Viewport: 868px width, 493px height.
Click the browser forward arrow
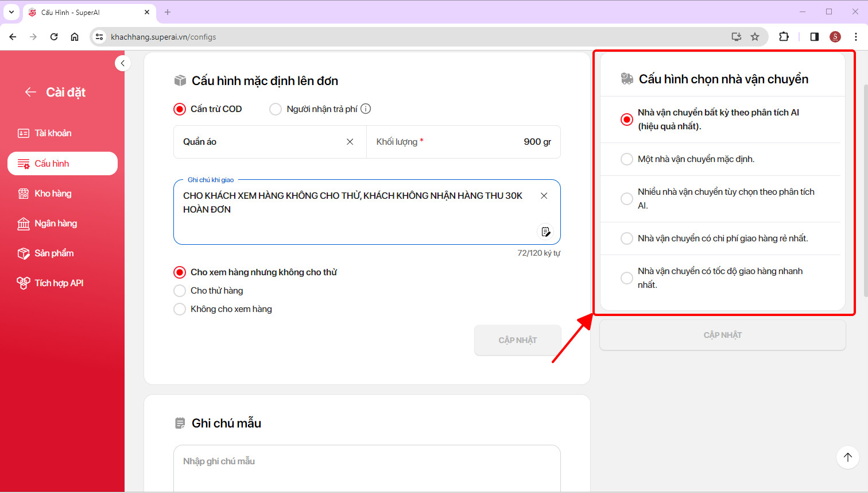click(33, 37)
